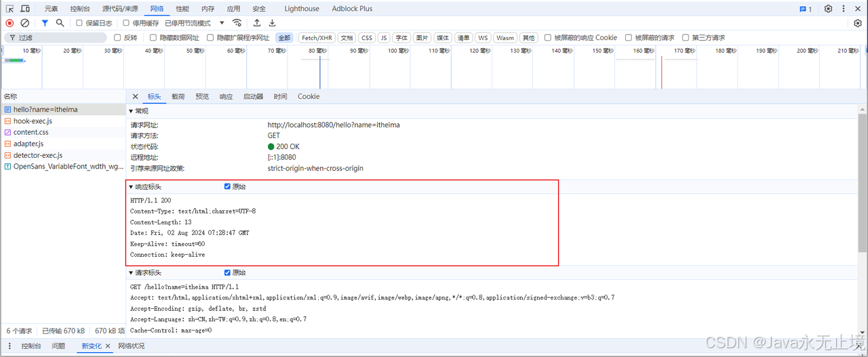868x357 pixels.
Task: Filter requests by WS type
Action: click(x=483, y=38)
